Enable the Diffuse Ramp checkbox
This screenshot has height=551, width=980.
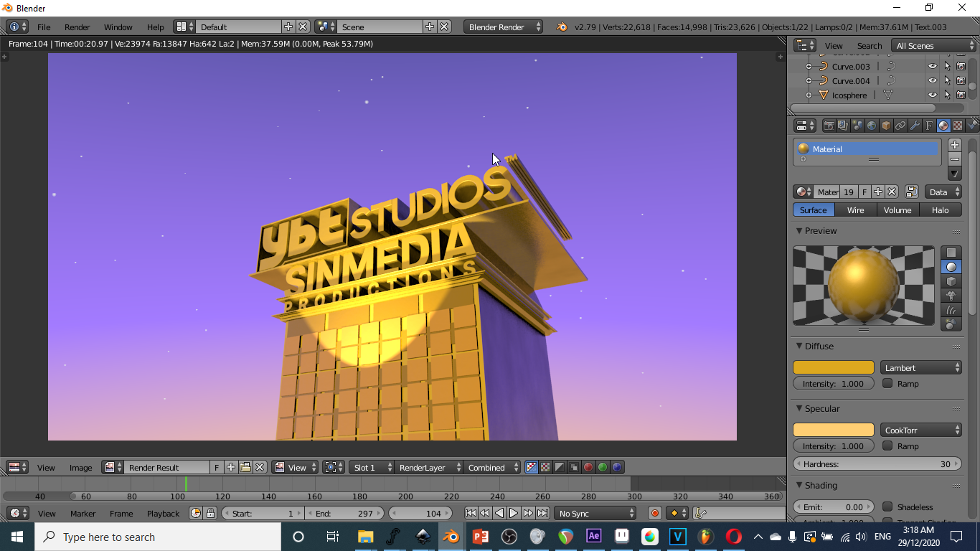click(x=887, y=383)
